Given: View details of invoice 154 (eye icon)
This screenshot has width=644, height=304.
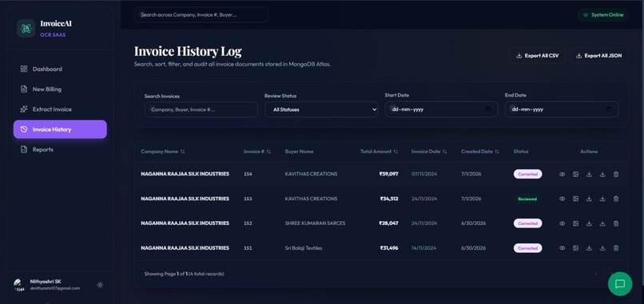Looking at the screenshot, I should coord(562,175).
